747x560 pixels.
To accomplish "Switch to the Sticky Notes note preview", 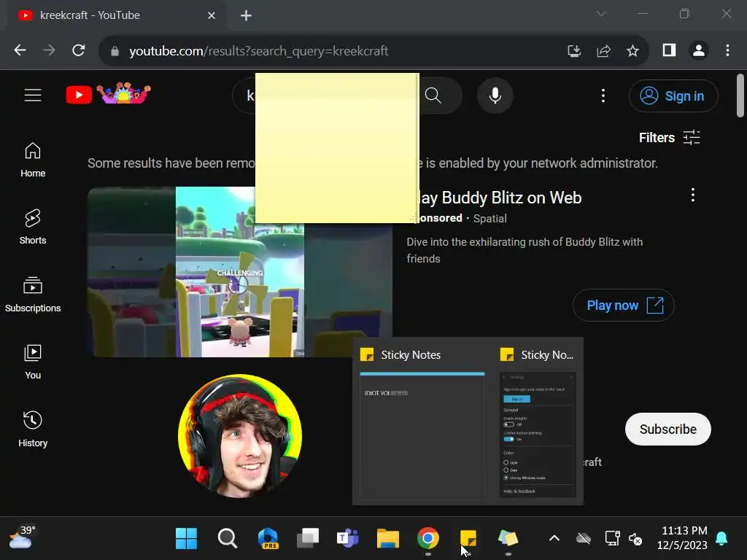I will click(422, 422).
